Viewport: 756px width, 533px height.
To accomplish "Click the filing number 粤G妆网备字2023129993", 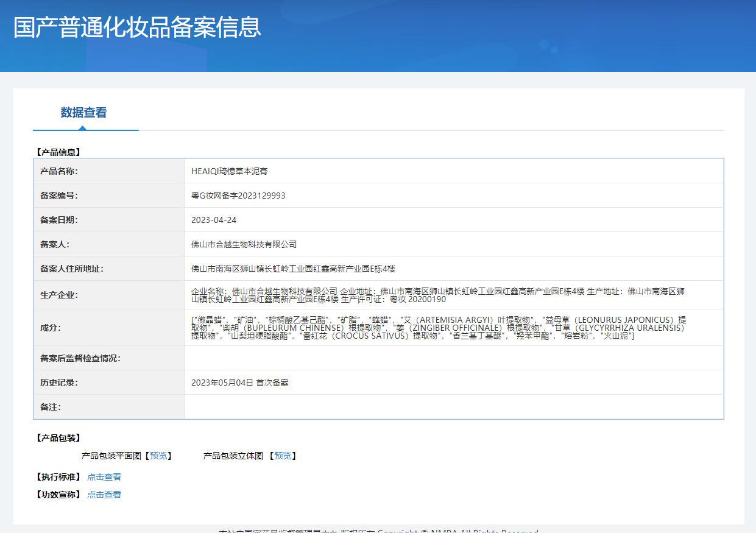I will tap(238, 196).
